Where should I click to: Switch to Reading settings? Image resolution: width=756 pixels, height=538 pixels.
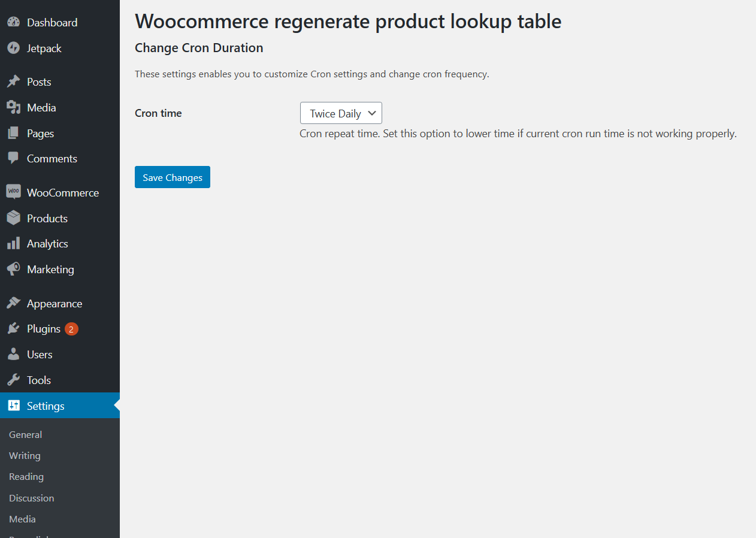[26, 476]
